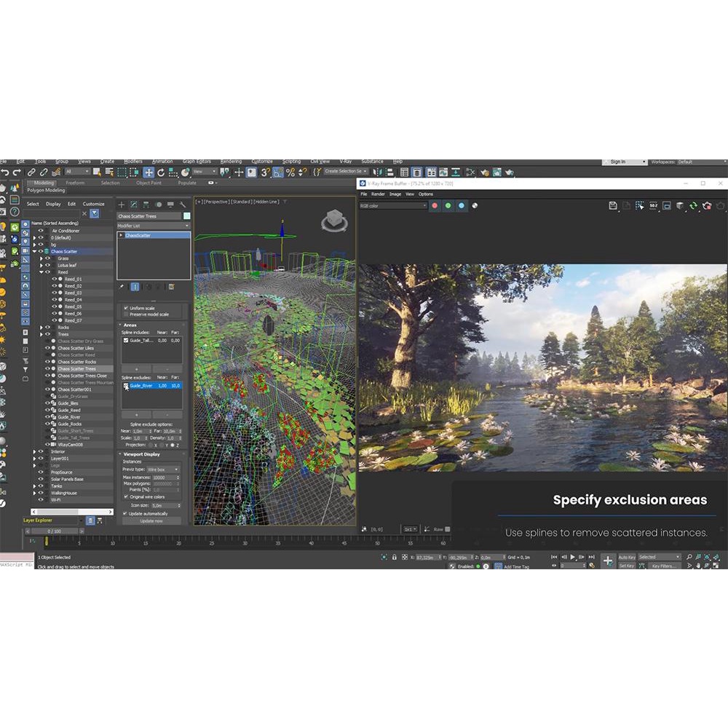Viewport: 728px width, 728px height.
Task: Click the object color swatch beside name
Action: pos(186,216)
